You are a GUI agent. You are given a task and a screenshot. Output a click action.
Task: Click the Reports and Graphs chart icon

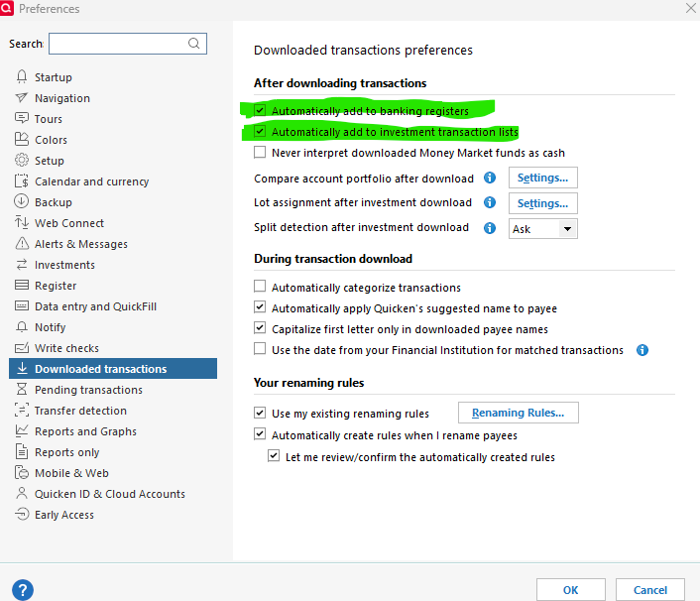22,430
